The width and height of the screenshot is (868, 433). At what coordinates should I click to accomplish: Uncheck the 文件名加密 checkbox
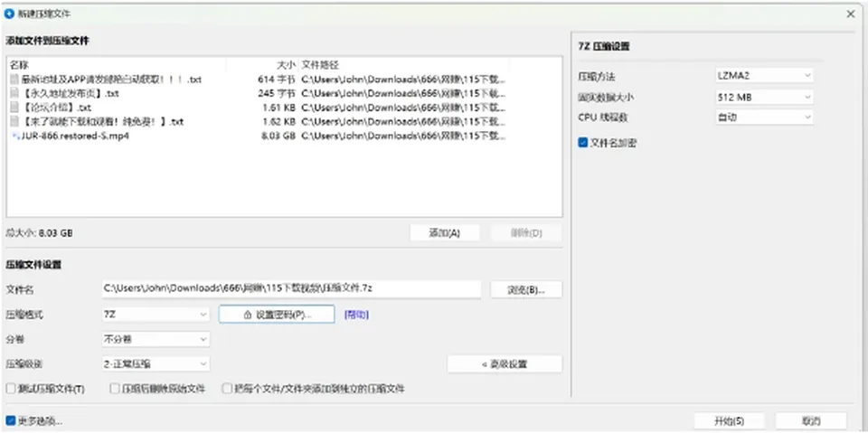582,143
